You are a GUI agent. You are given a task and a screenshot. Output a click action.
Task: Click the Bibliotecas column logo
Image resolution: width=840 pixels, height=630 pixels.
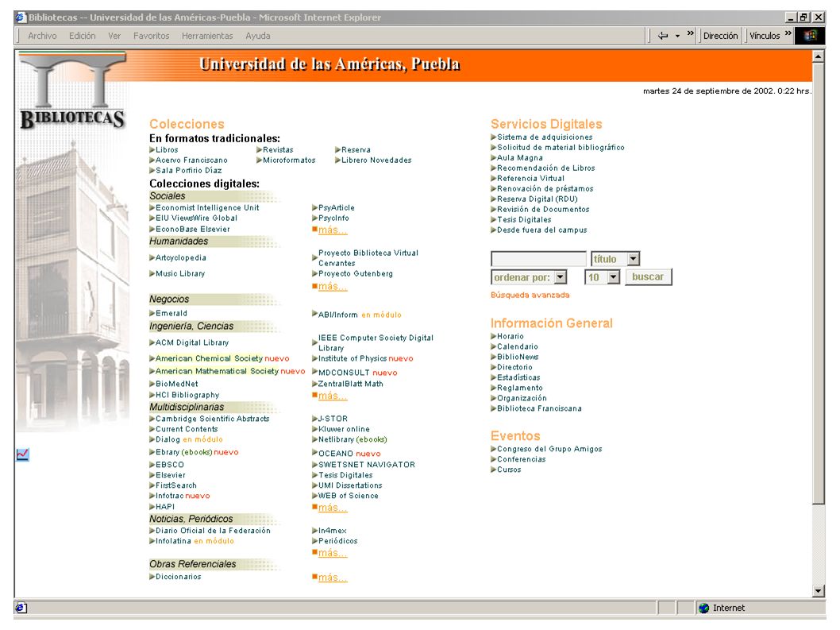coord(72,91)
